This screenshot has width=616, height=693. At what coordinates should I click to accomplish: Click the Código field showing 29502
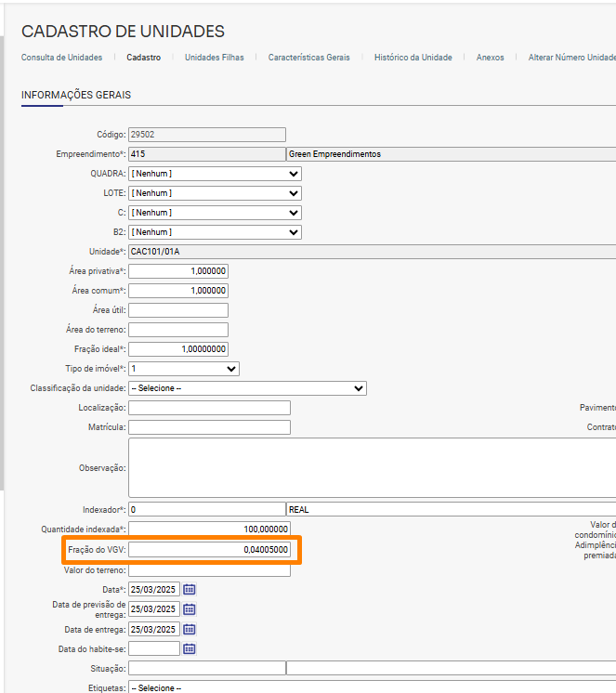click(x=207, y=135)
